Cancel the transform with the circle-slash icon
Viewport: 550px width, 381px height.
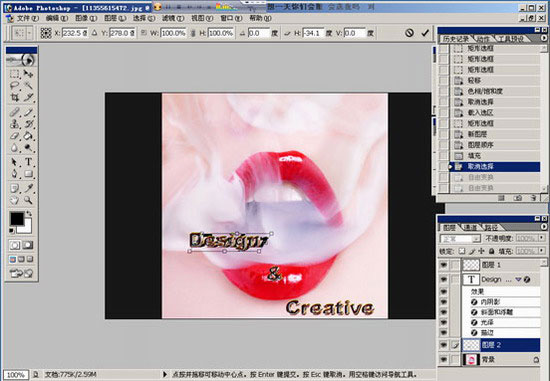409,33
